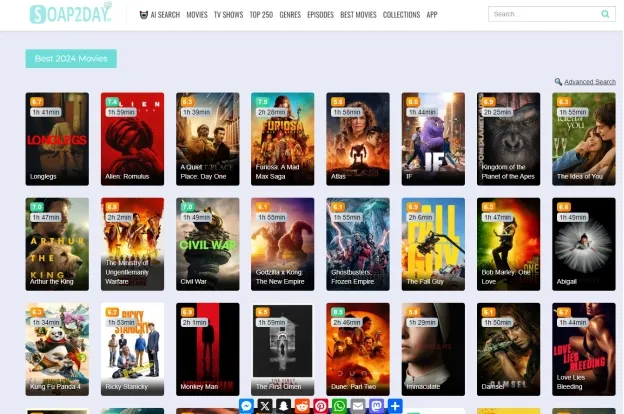This screenshot has height=414, width=624.
Task: Open the Movies menu
Action: pos(197,15)
